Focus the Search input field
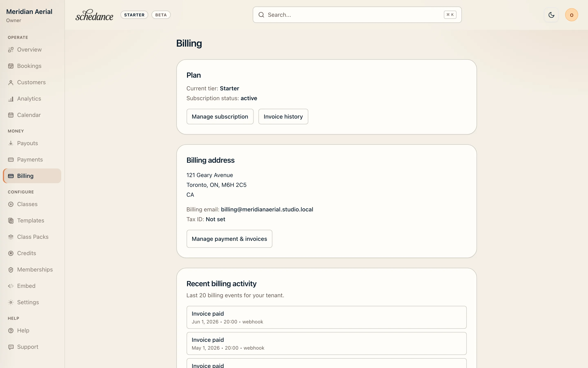This screenshot has width=588, height=368. (x=357, y=15)
